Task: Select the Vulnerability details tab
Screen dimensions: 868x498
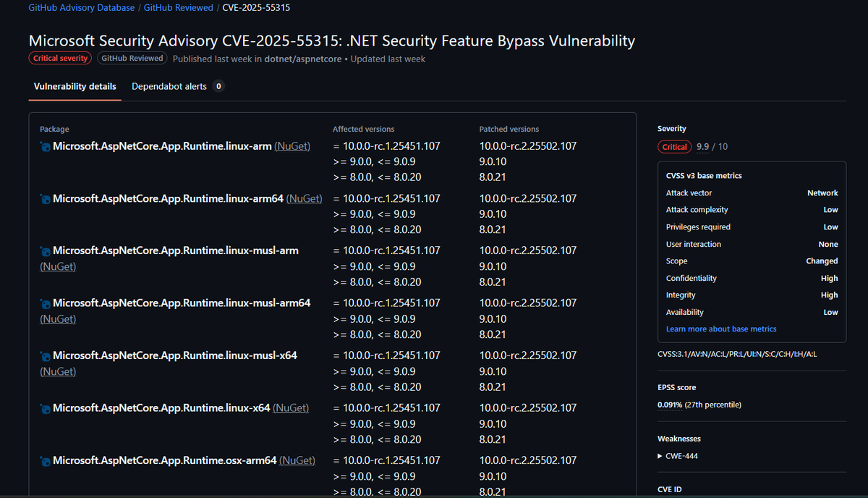Action: tap(75, 86)
